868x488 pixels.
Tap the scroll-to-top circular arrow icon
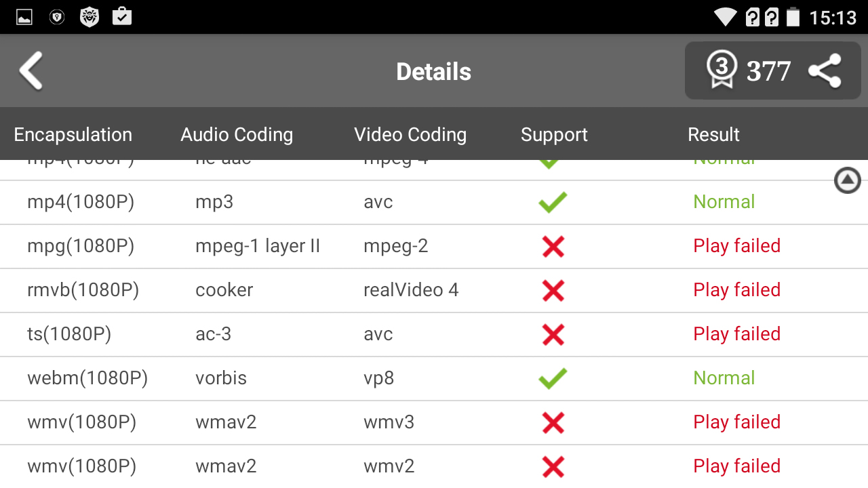(847, 180)
